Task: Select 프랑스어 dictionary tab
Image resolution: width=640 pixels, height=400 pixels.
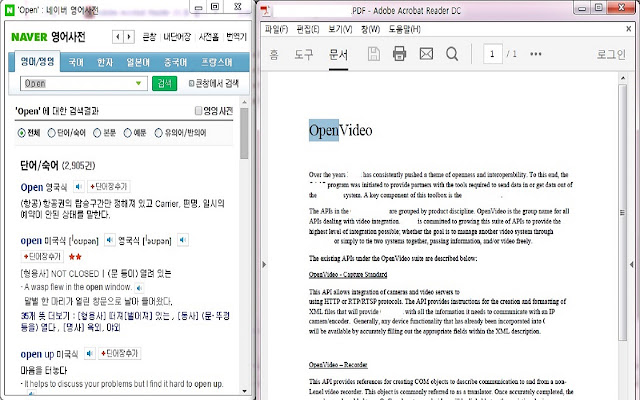Action: coord(217,62)
